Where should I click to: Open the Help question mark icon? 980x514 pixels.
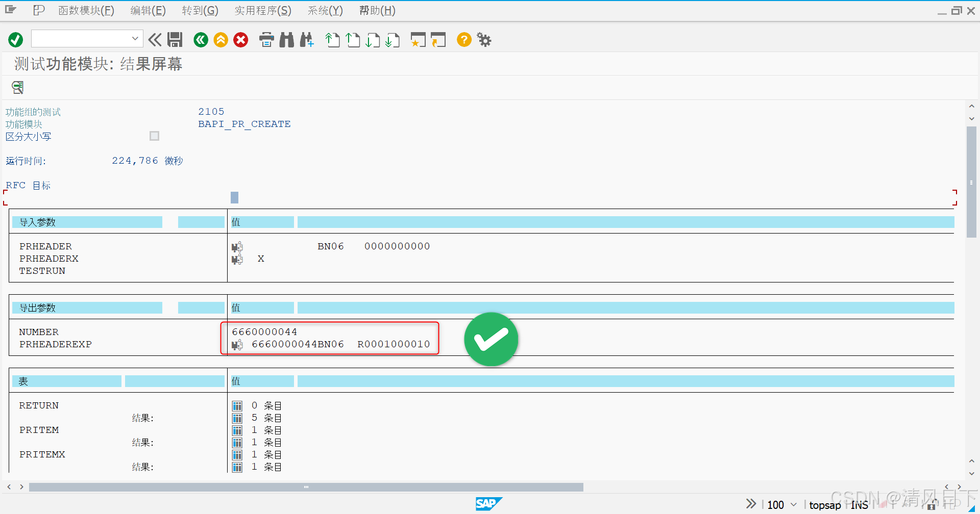[x=463, y=40]
